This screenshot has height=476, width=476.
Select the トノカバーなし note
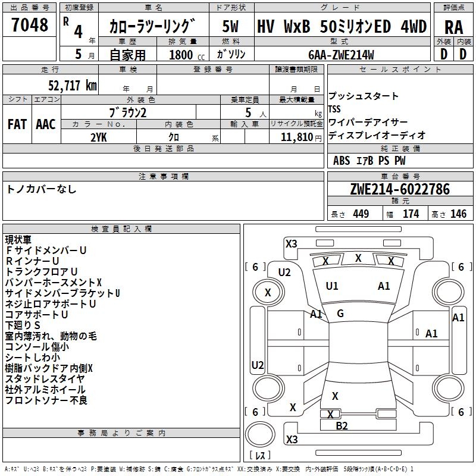[x=42, y=189]
